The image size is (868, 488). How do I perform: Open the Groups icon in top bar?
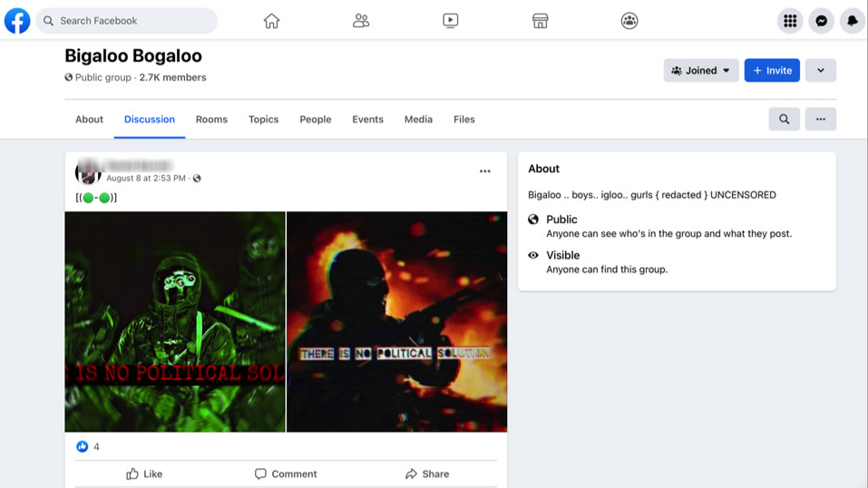629,21
